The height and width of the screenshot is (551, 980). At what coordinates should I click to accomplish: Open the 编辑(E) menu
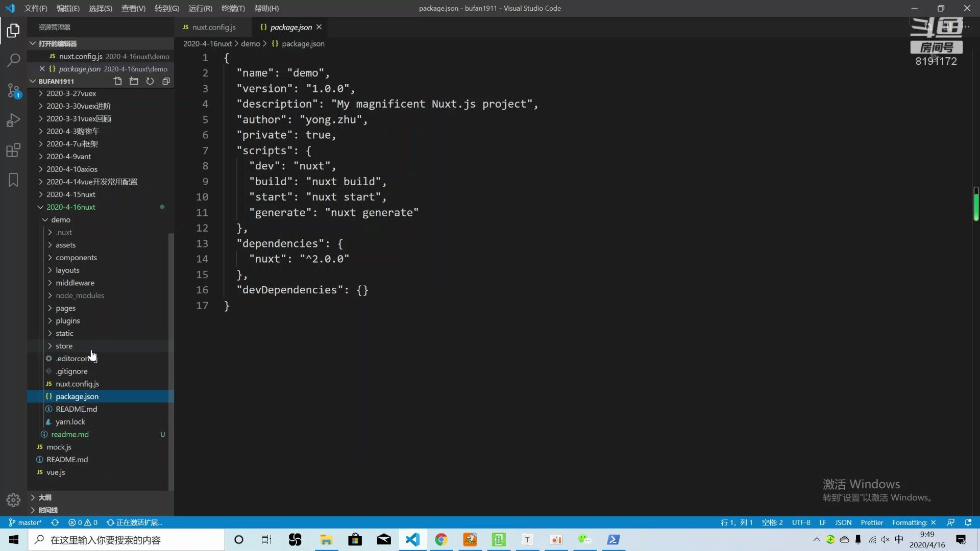[68, 8]
